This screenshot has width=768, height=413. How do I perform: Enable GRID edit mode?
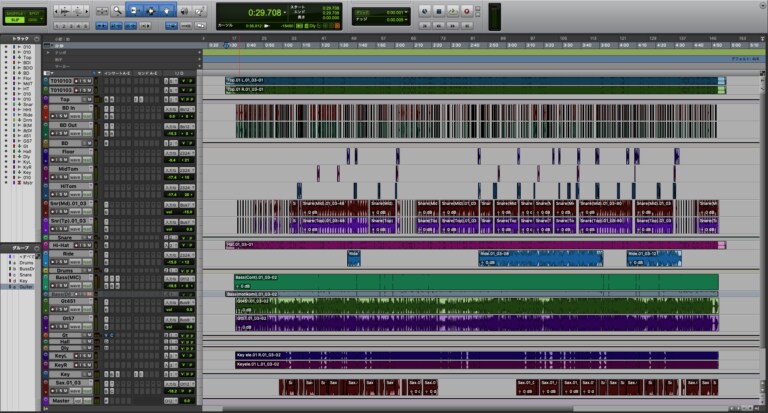(33, 20)
